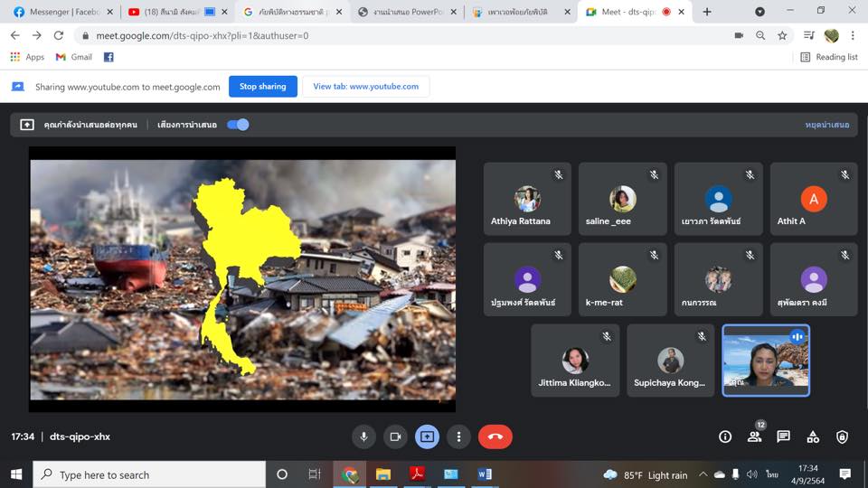This screenshot has width=868, height=488.
Task: Click the present screen button in controls
Action: (427, 436)
